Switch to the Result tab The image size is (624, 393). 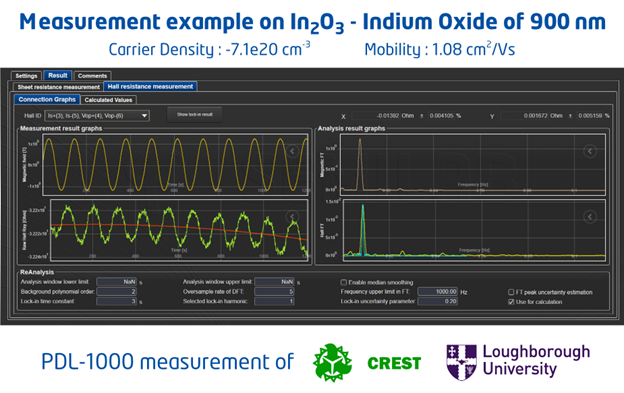[x=58, y=75]
